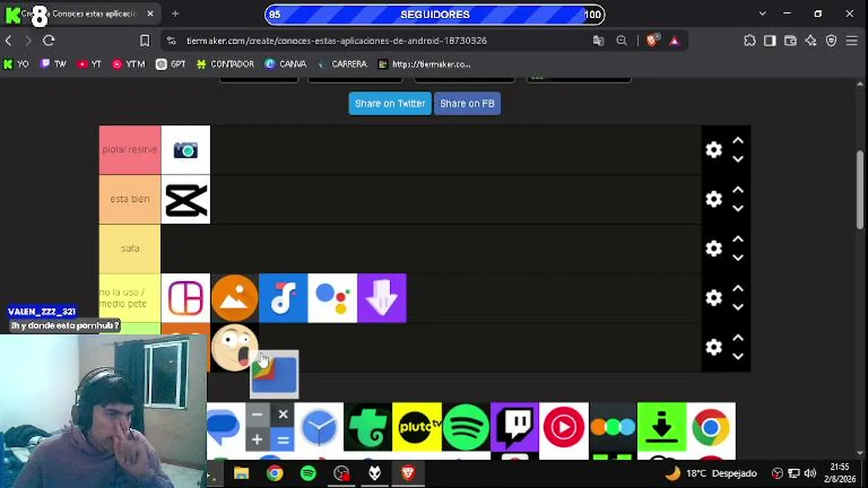The image size is (868, 488).
Task: Open settings gear for the safa tier
Action: (713, 249)
